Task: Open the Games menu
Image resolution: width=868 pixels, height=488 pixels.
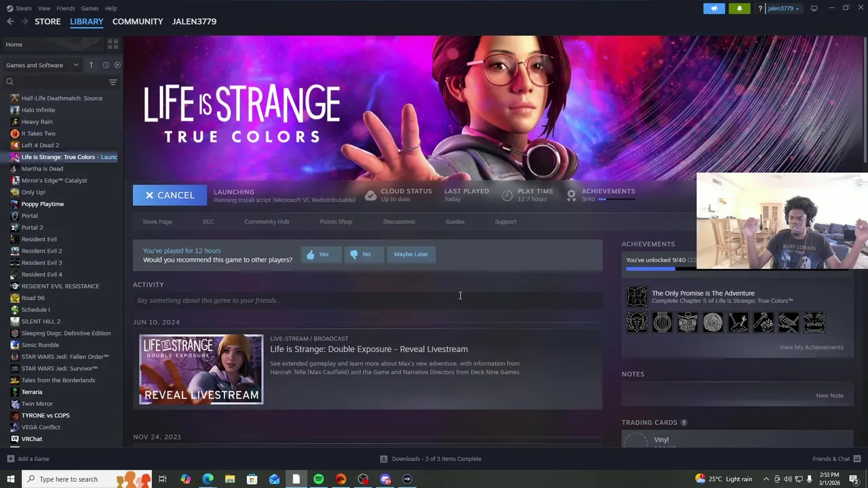Action: click(90, 8)
